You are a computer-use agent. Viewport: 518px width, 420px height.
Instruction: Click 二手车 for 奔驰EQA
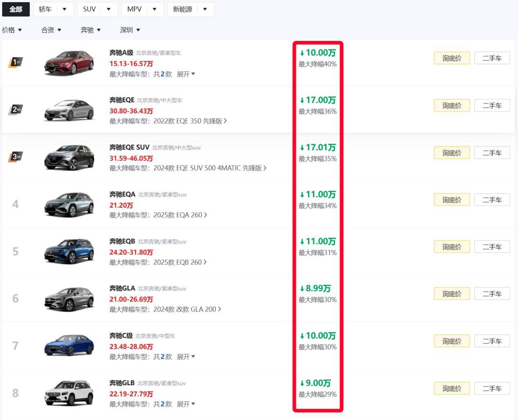[x=492, y=200]
